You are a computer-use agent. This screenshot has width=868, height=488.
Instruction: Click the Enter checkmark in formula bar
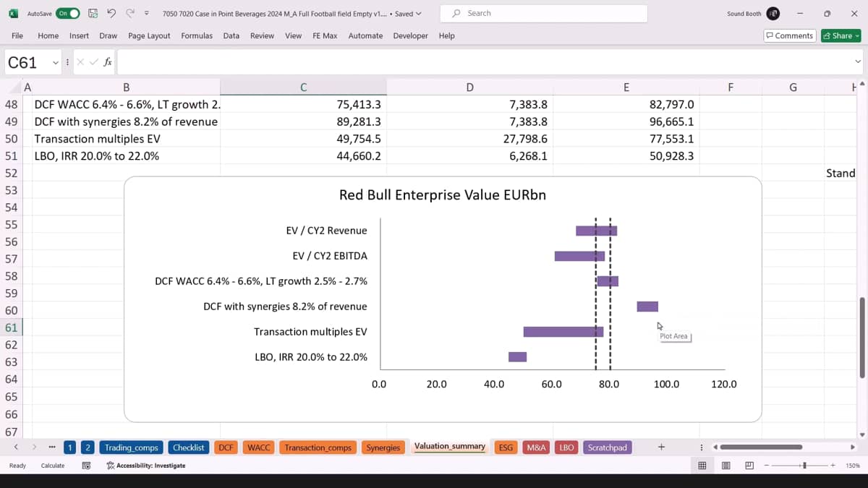[94, 62]
